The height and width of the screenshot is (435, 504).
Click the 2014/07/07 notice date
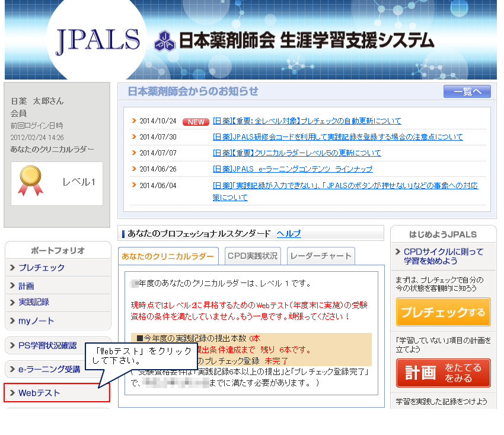[158, 153]
